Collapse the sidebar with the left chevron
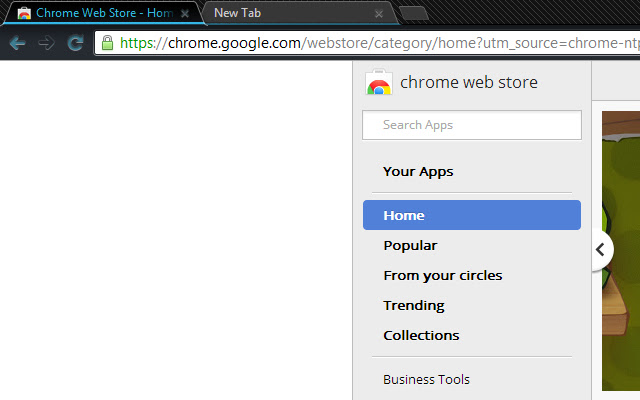Image resolution: width=640 pixels, height=400 pixels. (600, 250)
